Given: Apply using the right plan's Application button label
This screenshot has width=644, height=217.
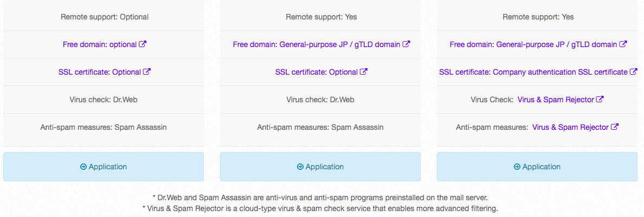Looking at the screenshot, I should click(542, 167).
